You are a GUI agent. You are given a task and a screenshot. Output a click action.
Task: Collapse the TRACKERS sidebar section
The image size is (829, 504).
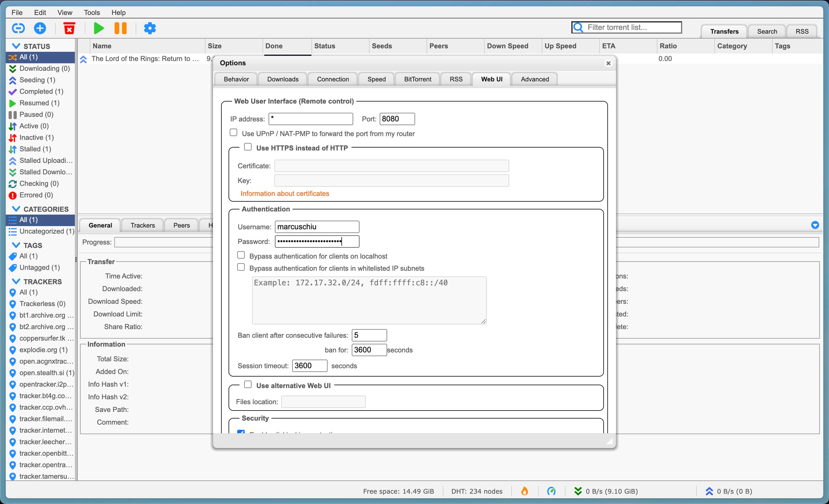(16, 282)
